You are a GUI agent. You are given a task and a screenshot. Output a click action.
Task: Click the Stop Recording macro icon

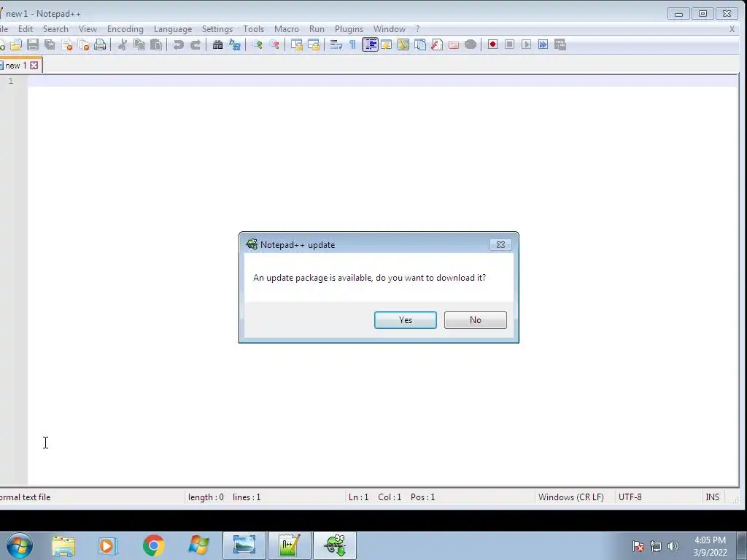click(x=509, y=44)
